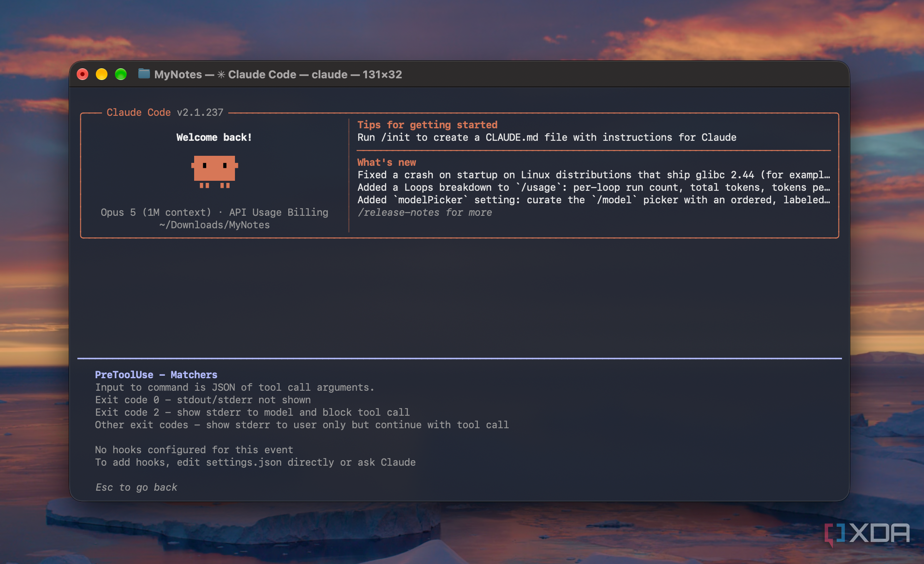Click the 'Run /init to create a CLAUDE.md' line
This screenshot has height=564, width=924.
547,137
